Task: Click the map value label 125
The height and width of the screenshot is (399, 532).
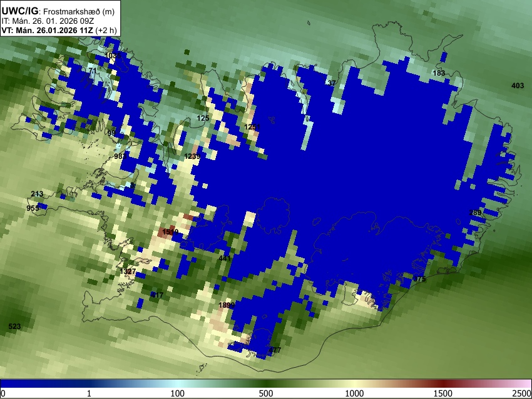Action: tap(203, 118)
